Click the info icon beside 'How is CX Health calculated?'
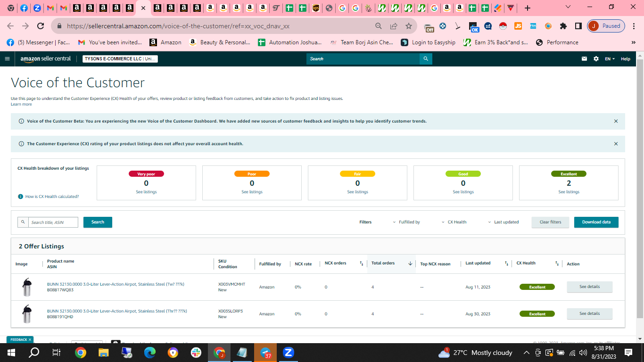Viewport: 644px width, 362px height. (21, 197)
